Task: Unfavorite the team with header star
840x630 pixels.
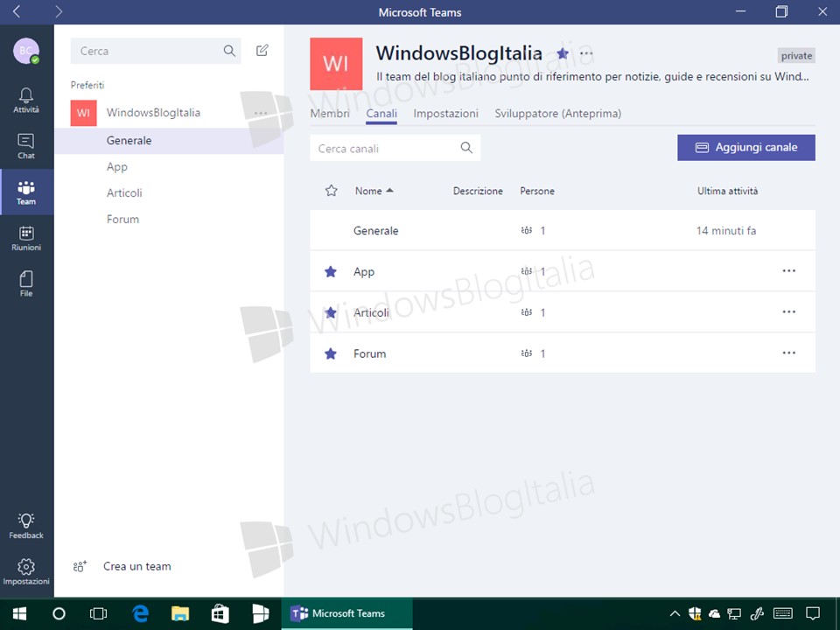Action: (x=563, y=53)
